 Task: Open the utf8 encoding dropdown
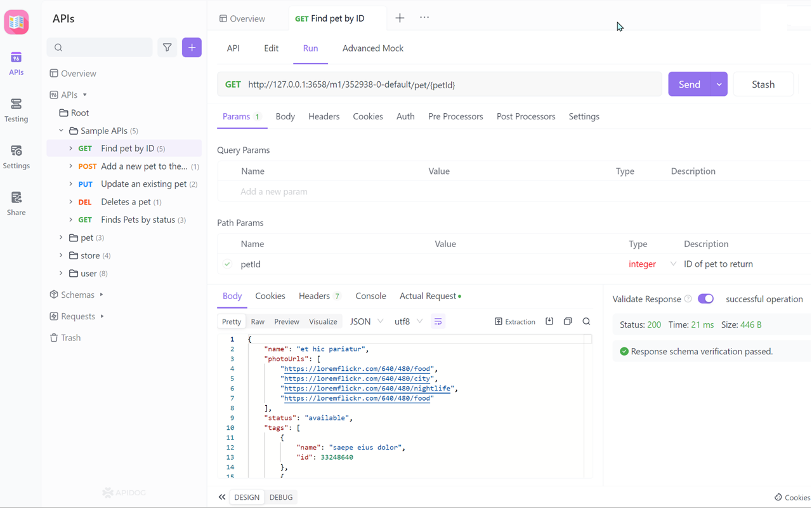pos(409,322)
